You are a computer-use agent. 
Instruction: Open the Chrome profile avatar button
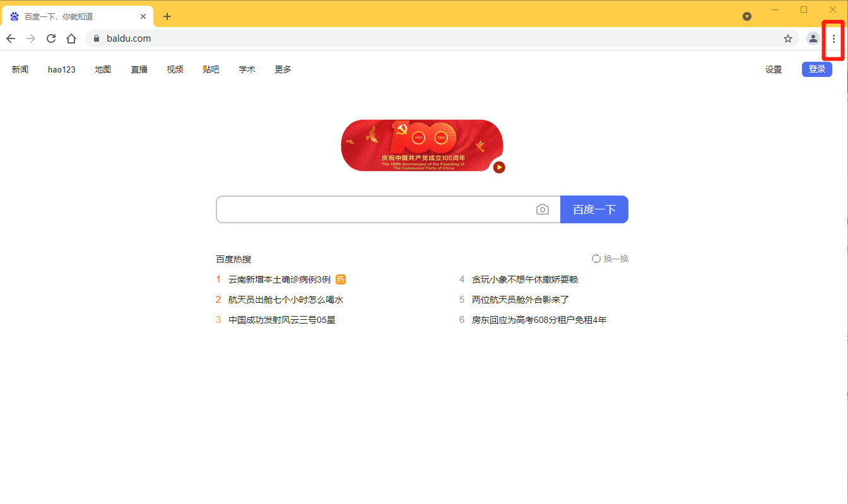click(x=813, y=38)
